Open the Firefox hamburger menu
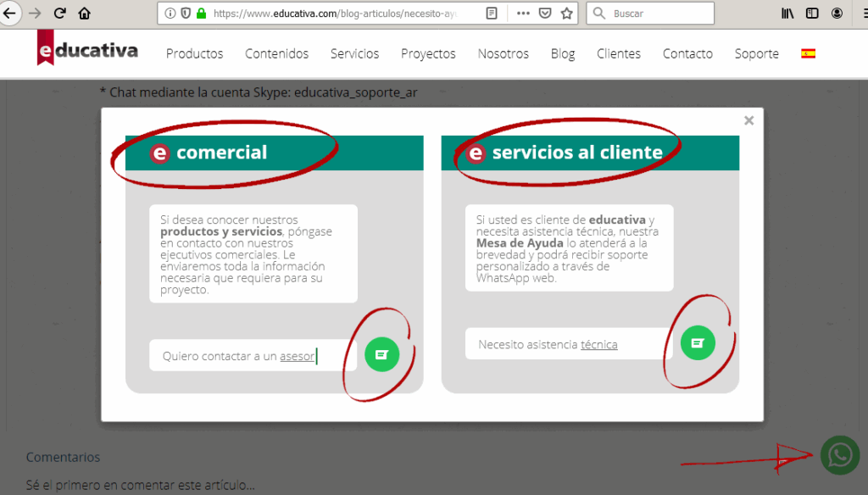This screenshot has width=868, height=495. point(861,14)
